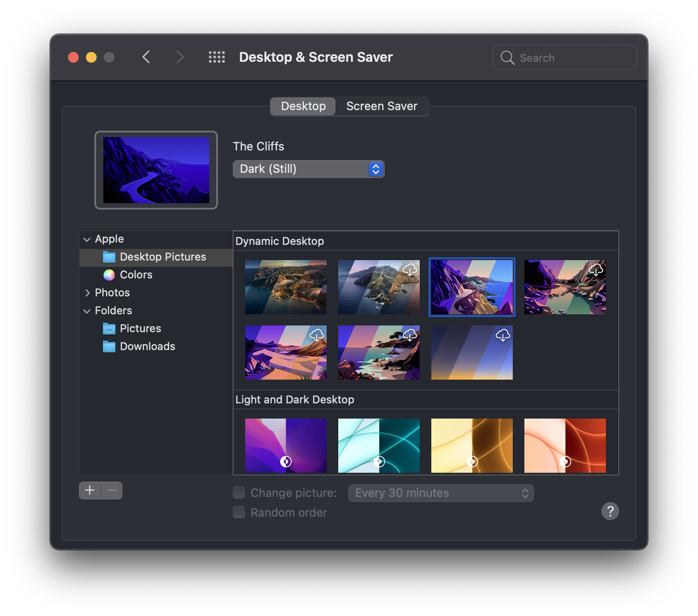Choose the Catalina island wallpaper thumbnail
Image resolution: width=698 pixels, height=616 pixels.
coord(379,287)
